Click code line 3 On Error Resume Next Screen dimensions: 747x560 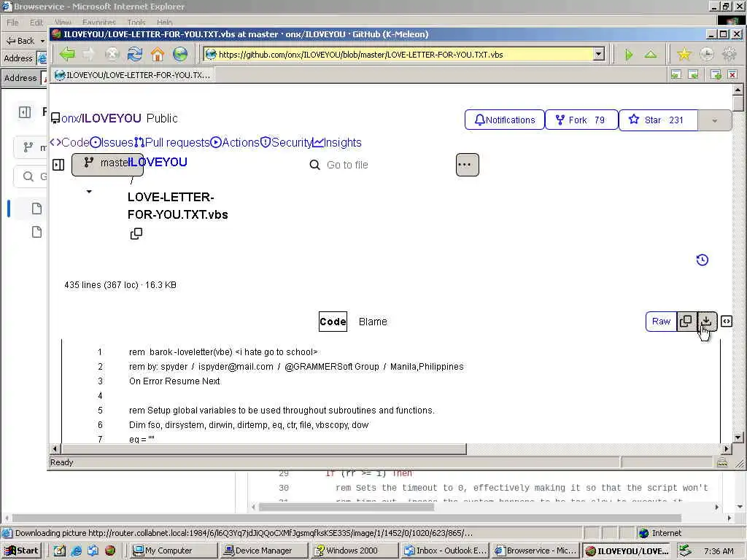click(x=174, y=381)
